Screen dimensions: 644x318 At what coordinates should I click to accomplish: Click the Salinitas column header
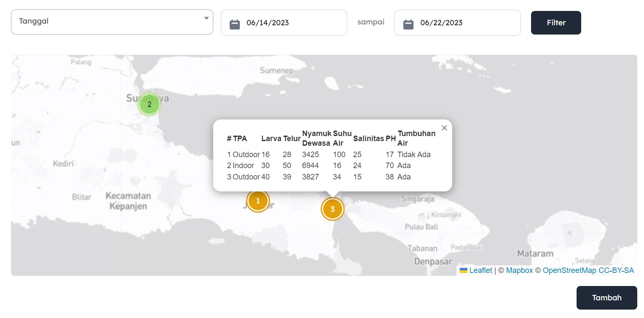click(369, 139)
